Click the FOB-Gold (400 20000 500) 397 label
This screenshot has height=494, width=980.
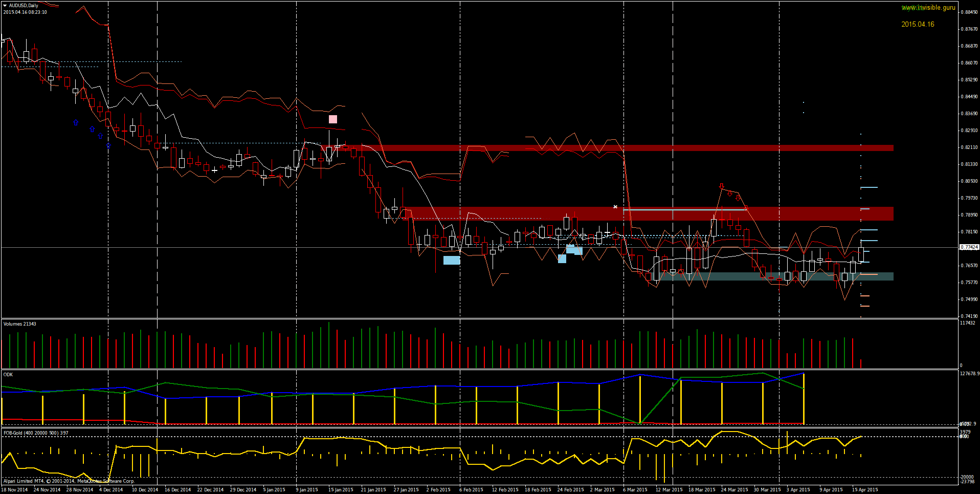tap(36, 433)
